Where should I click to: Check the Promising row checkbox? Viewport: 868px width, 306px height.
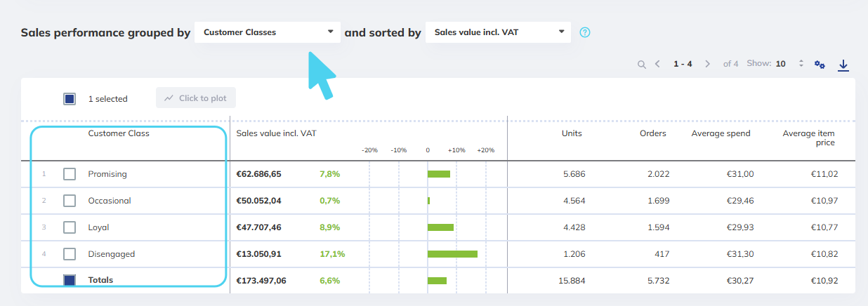[70, 174]
